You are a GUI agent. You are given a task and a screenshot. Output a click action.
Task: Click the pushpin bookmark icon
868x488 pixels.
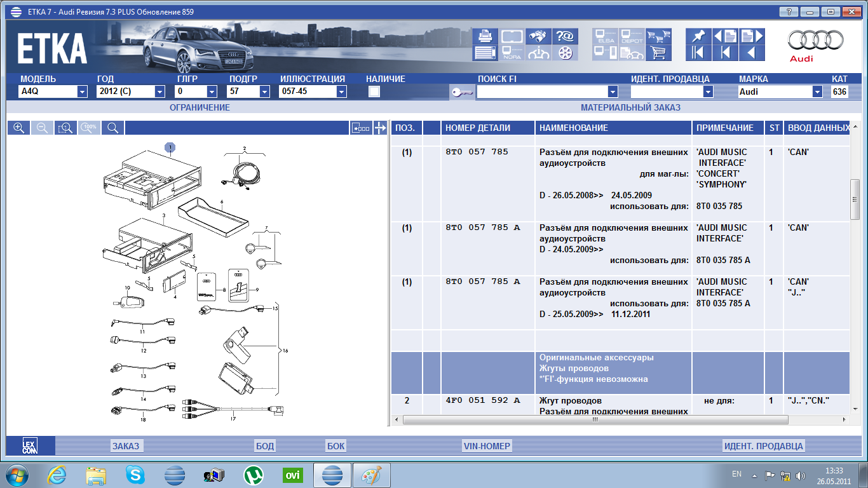click(x=698, y=36)
